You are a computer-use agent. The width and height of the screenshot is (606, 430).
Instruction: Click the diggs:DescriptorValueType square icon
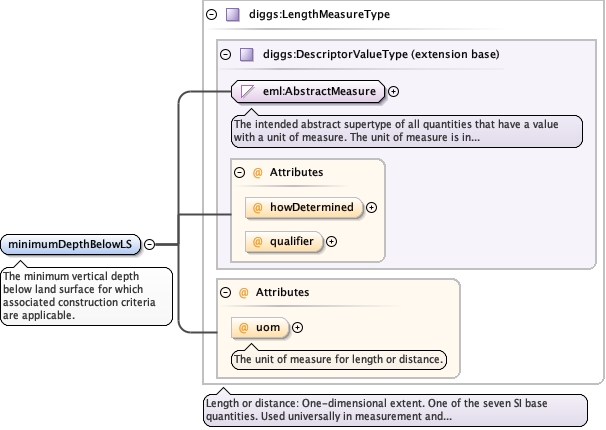pyautogui.click(x=246, y=54)
